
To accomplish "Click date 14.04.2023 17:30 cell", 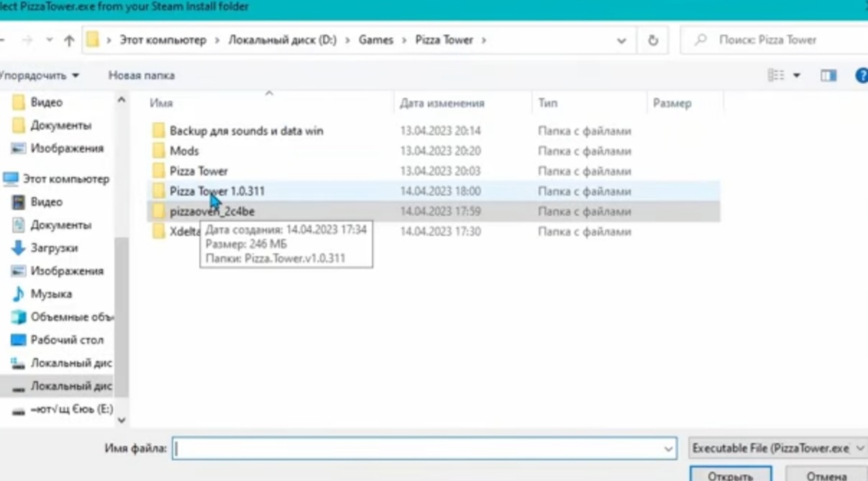I will [440, 232].
